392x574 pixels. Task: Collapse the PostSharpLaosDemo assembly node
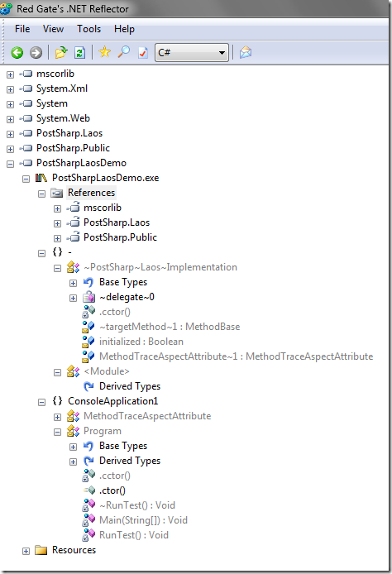coord(10,164)
